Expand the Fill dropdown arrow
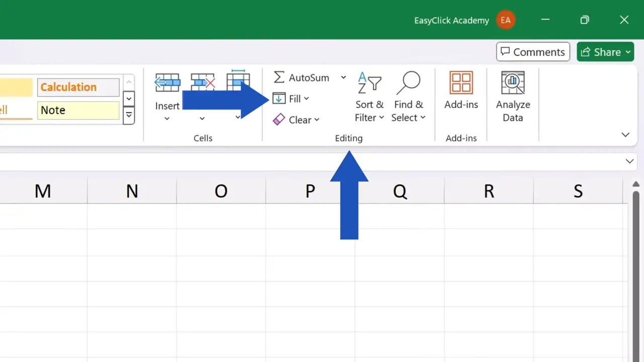This screenshot has height=362, width=644. click(306, 99)
